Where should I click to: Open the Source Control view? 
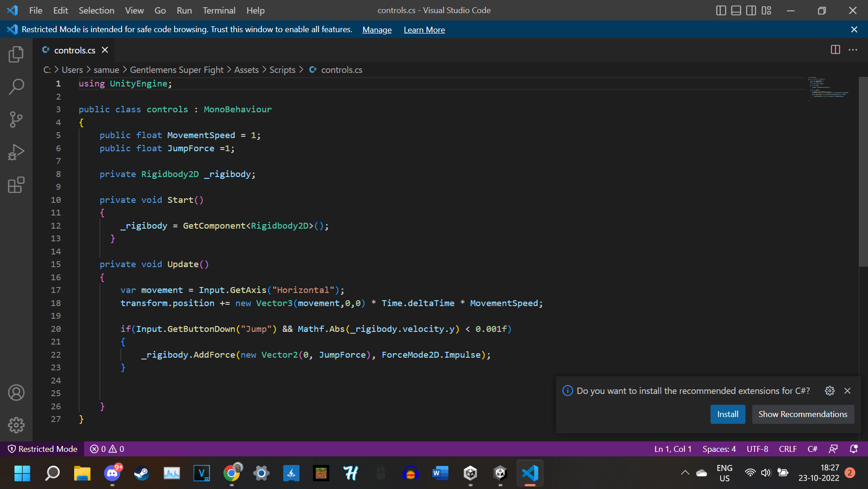click(16, 120)
